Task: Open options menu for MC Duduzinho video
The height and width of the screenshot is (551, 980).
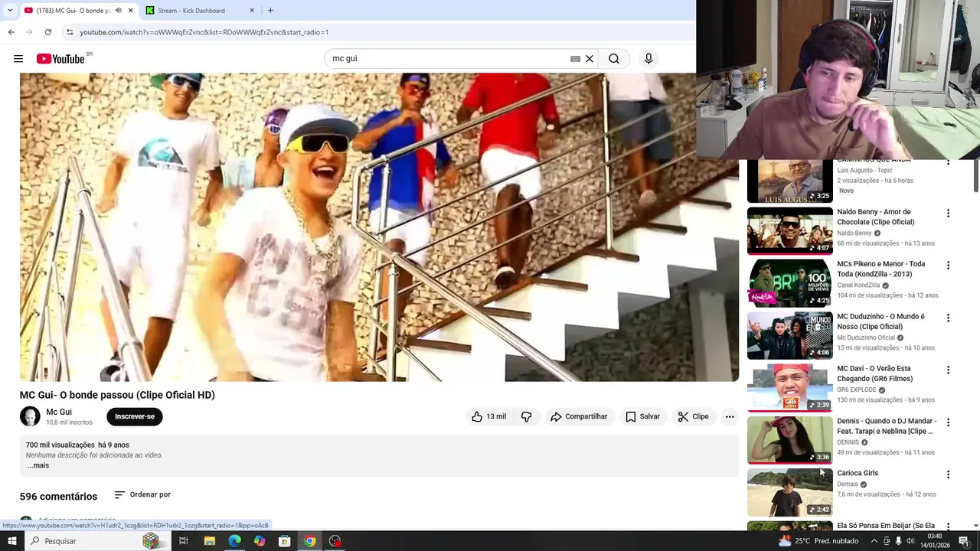Action: pyautogui.click(x=948, y=318)
